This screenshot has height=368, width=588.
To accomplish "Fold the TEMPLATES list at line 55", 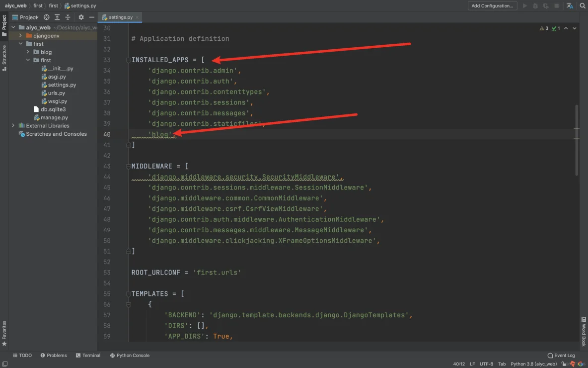I will coord(128,294).
